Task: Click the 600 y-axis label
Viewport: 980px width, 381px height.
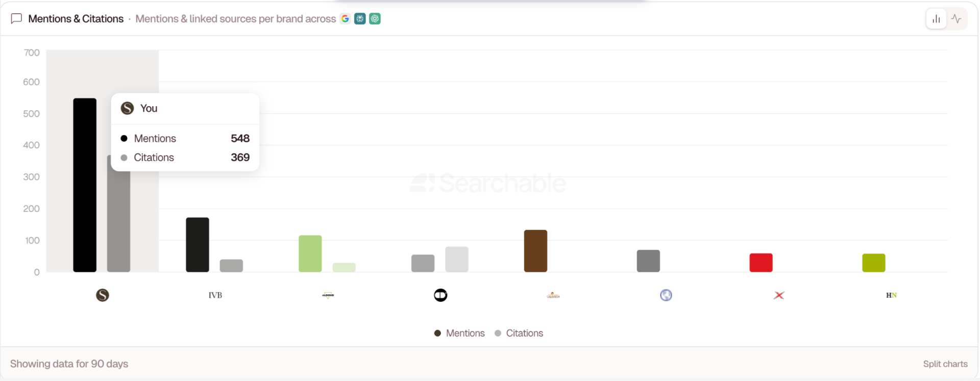Action: click(x=31, y=82)
